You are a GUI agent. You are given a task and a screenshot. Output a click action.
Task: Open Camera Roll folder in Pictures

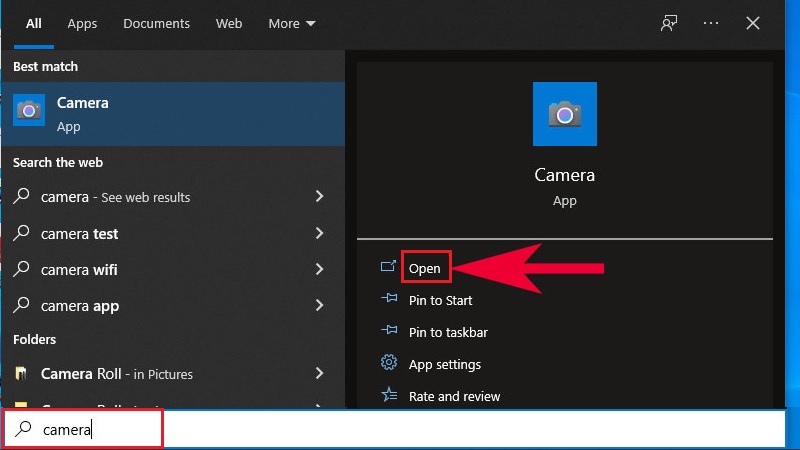[173, 373]
